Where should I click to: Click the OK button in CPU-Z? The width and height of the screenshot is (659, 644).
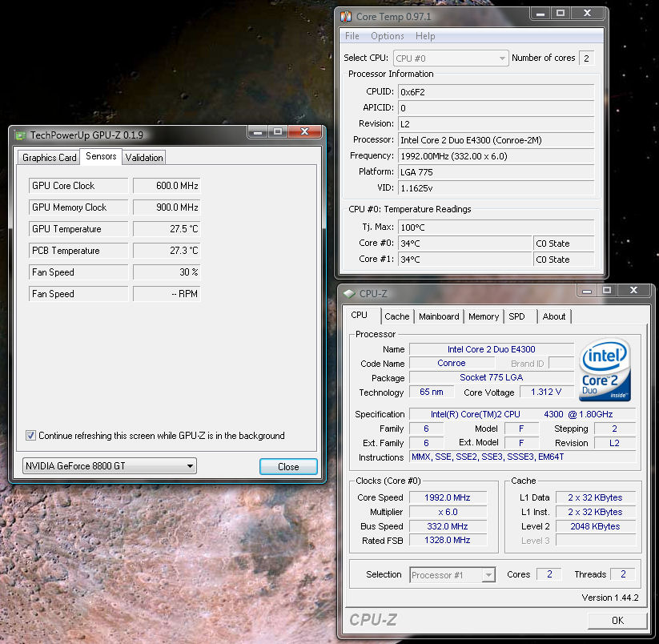tap(617, 621)
